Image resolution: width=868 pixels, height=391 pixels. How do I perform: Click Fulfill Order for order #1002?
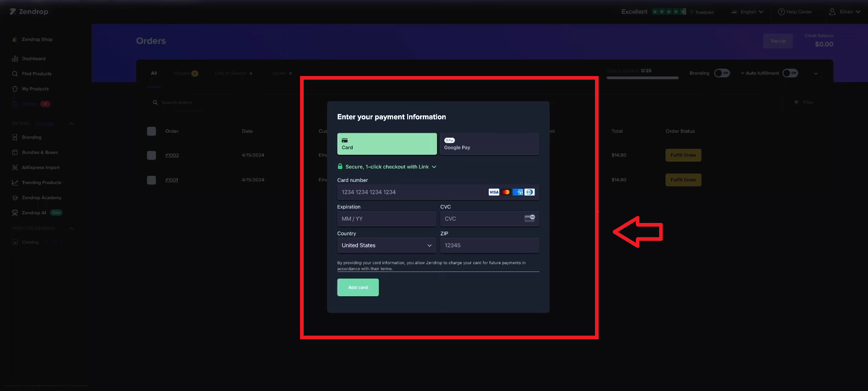[683, 155]
